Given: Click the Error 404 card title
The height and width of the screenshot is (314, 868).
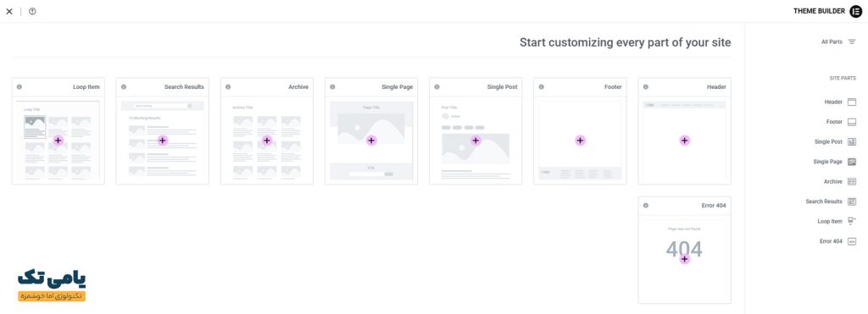Looking at the screenshot, I should click(x=714, y=206).
